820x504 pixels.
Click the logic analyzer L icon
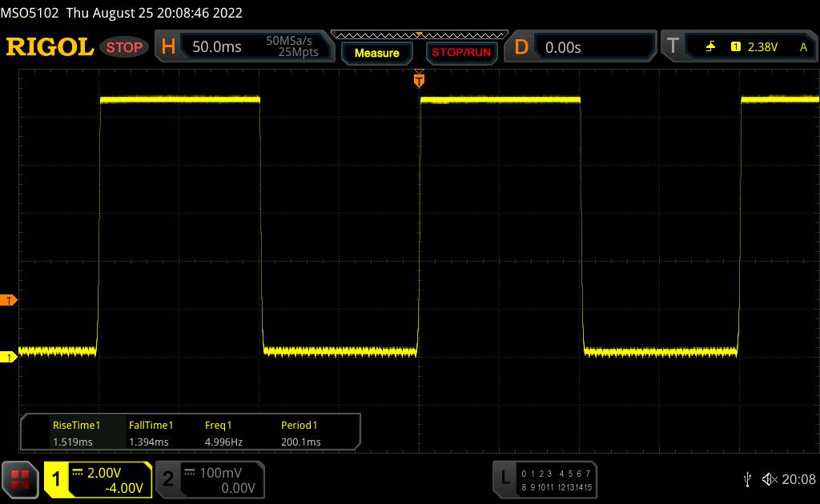tap(505, 478)
